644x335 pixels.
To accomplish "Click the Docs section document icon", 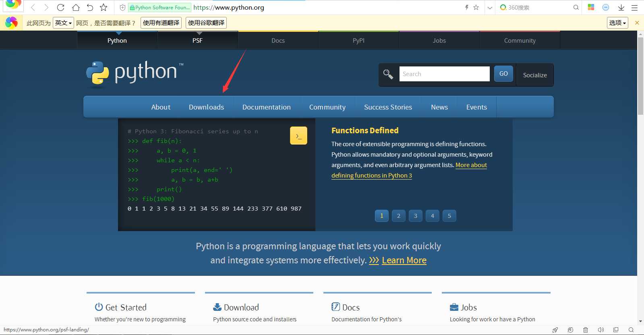I will click(x=335, y=307).
